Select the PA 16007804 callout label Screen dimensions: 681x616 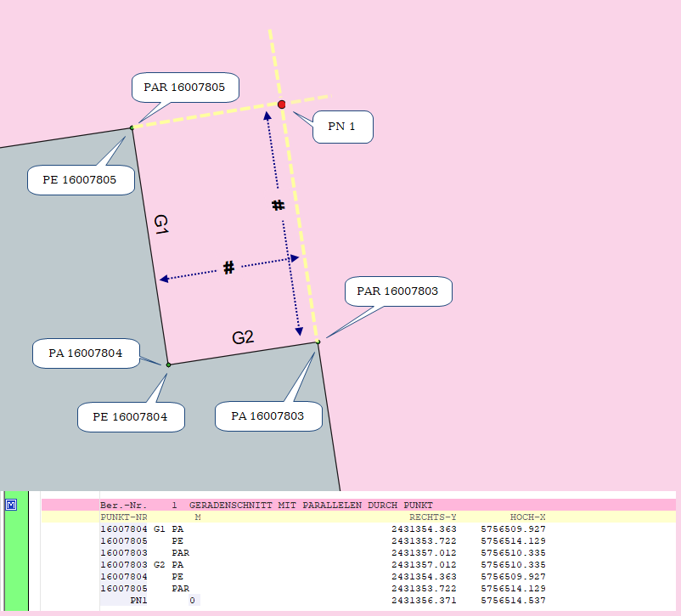pos(86,353)
